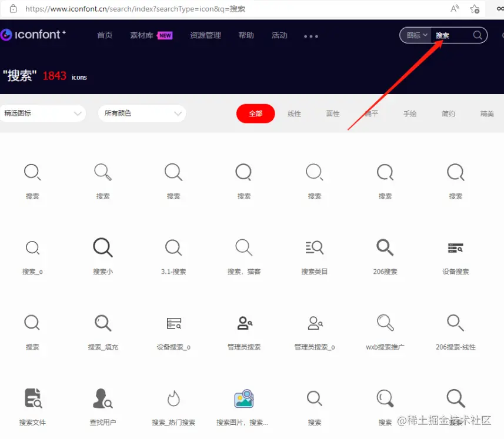This screenshot has height=439, width=504.
Task: Open the 图标 search type dropdown
Action: pos(415,35)
